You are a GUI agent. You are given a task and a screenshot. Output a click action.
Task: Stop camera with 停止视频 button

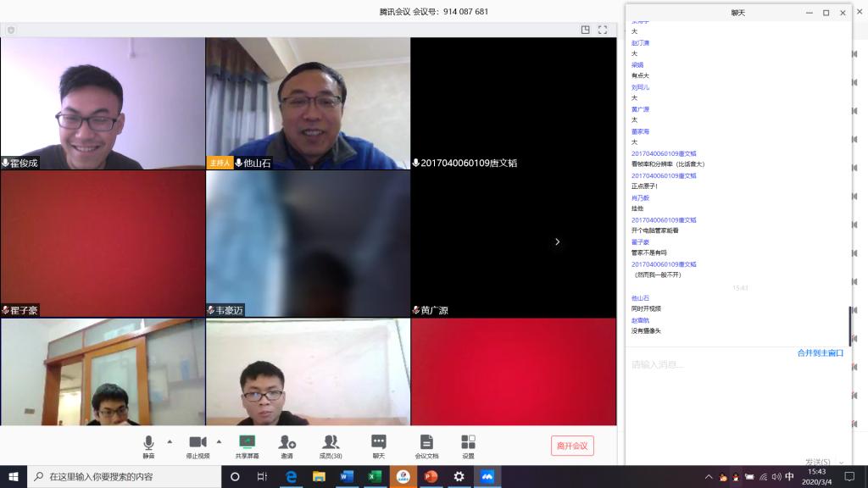(x=198, y=444)
